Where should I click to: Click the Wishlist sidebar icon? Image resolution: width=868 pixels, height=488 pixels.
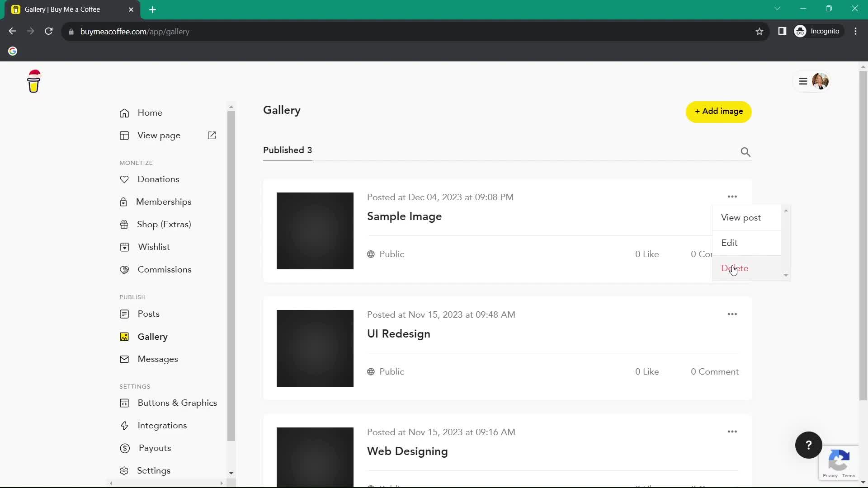coord(124,247)
